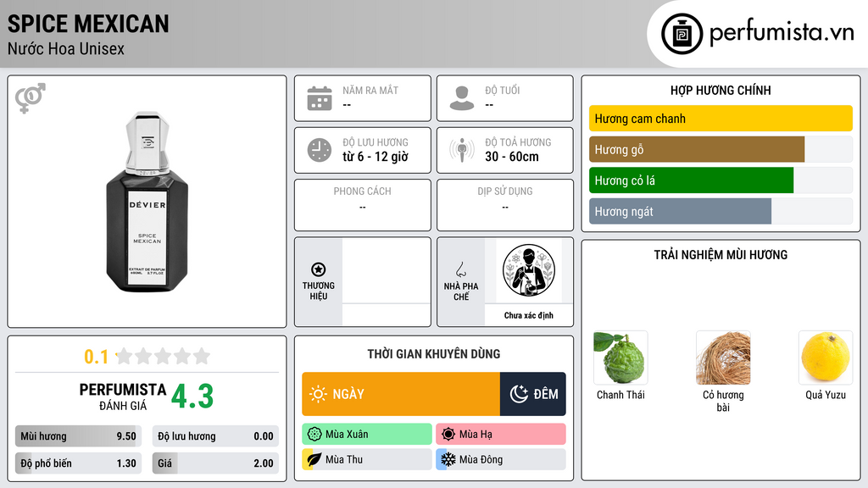Click the từ 6 - 12 giờ longevity value
868x488 pixels.
tap(376, 157)
